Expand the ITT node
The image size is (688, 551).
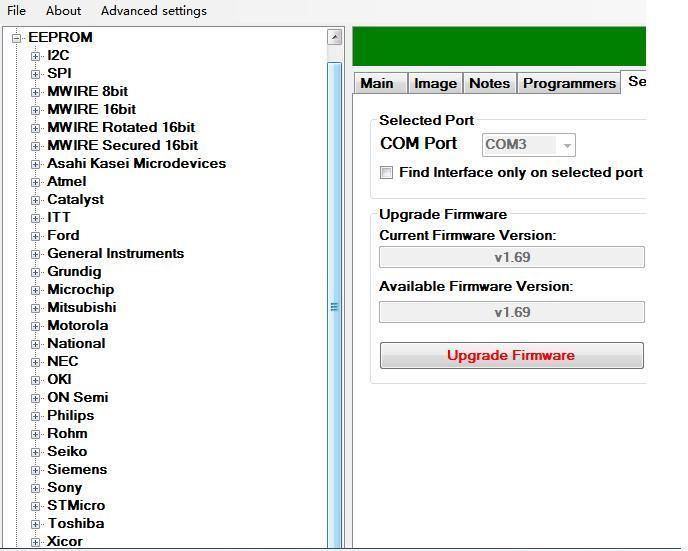pos(36,218)
